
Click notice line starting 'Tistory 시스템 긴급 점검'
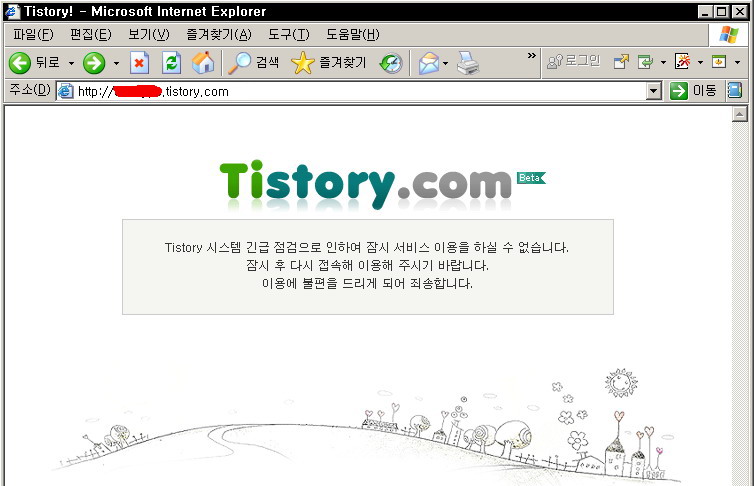point(367,248)
